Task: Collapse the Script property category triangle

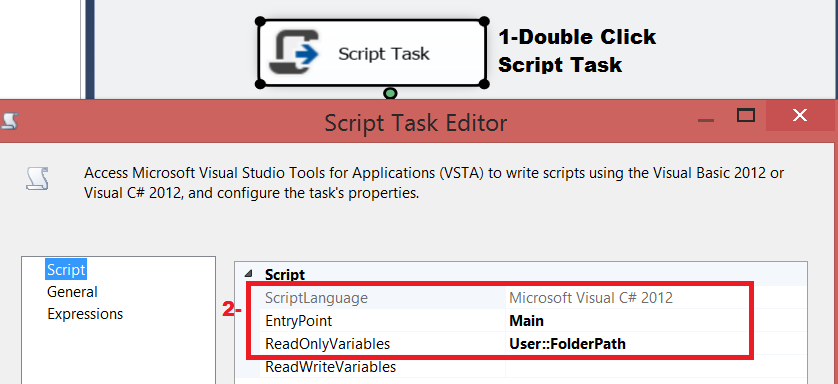Action: click(249, 274)
